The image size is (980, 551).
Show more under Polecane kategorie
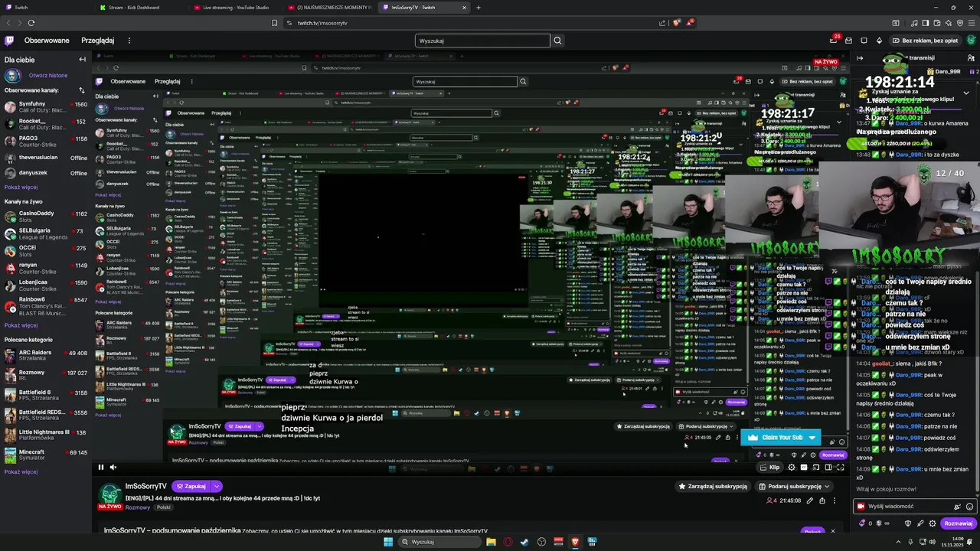(x=21, y=471)
